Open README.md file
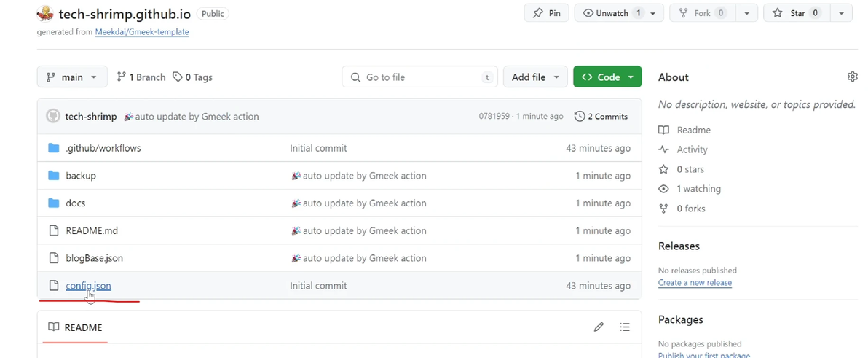 point(92,230)
